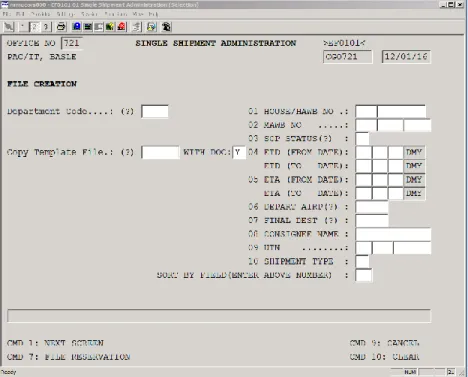Click the Ready text in status bar
The image size is (468, 377).
(8, 372)
